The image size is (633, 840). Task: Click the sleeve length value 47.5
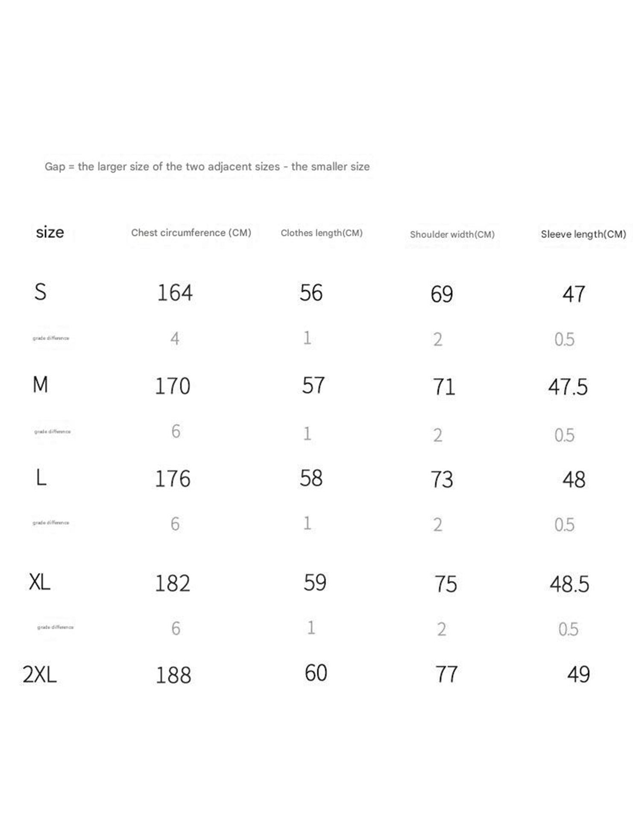click(568, 387)
